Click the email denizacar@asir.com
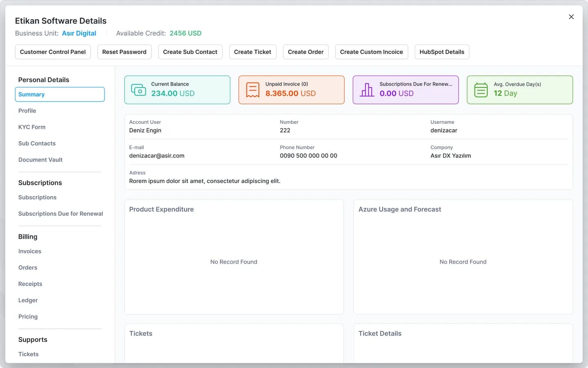 pyautogui.click(x=157, y=156)
